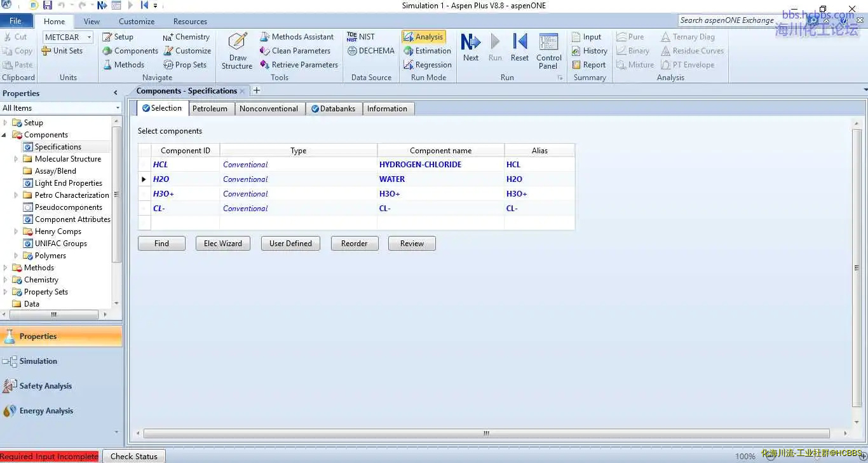Click the Reorder button
The image size is (868, 463).
click(354, 244)
